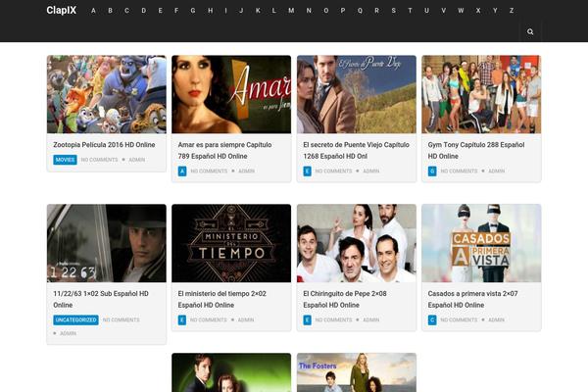This screenshot has height=392, width=588.
Task: Open NO COMMENTS on Casados a primera vista
Action: 459,320
